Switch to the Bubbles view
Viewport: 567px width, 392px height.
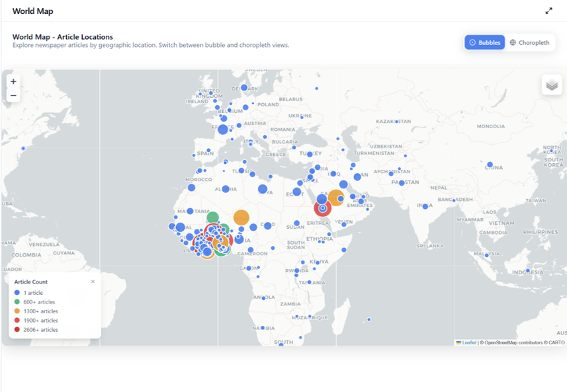(484, 42)
